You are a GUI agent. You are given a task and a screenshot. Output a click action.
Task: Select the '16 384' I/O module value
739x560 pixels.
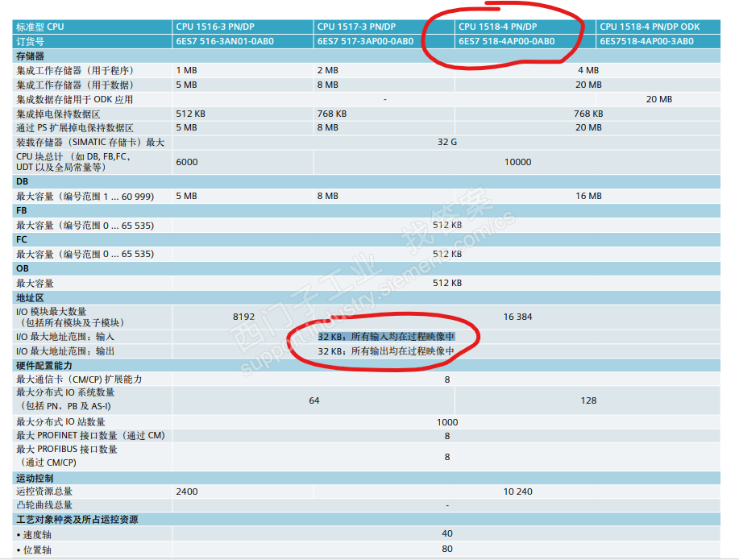point(517,317)
